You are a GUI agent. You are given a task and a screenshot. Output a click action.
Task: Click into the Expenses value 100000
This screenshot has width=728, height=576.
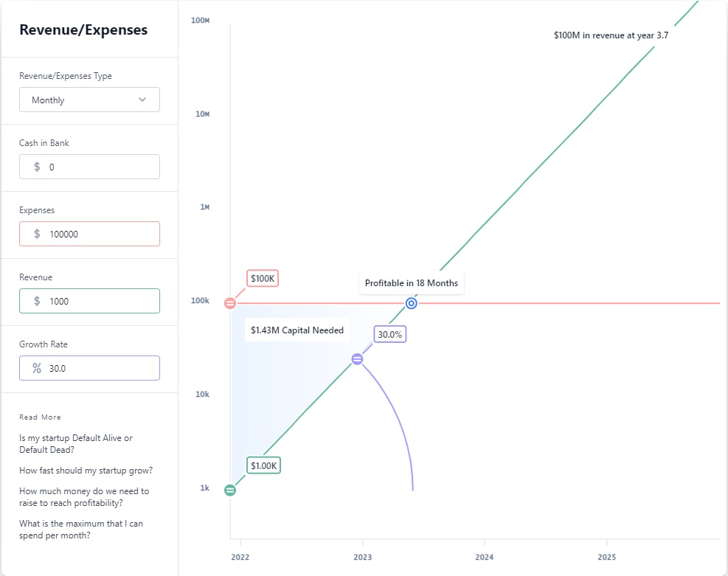[100, 235]
